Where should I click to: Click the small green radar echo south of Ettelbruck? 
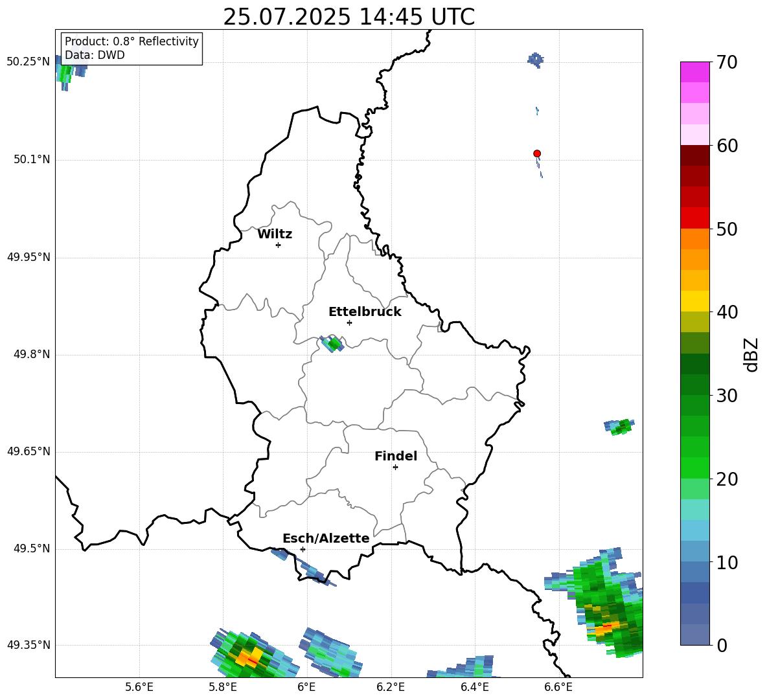(x=333, y=344)
